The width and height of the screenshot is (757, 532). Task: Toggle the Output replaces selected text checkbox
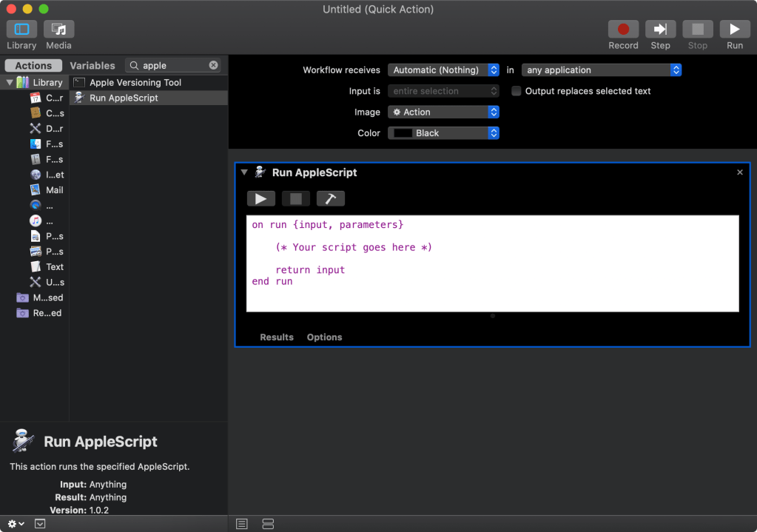click(516, 91)
